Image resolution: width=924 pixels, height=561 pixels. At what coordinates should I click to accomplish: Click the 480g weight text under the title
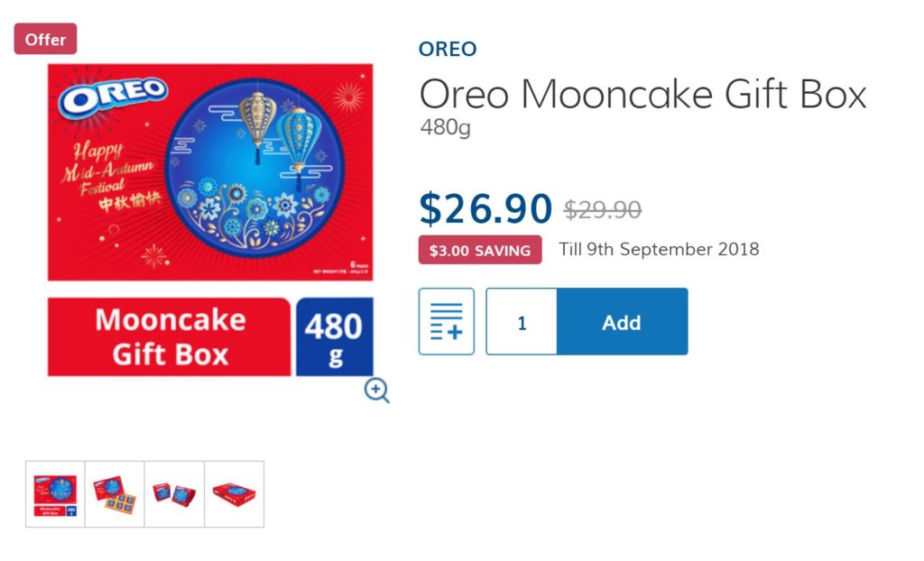click(446, 128)
